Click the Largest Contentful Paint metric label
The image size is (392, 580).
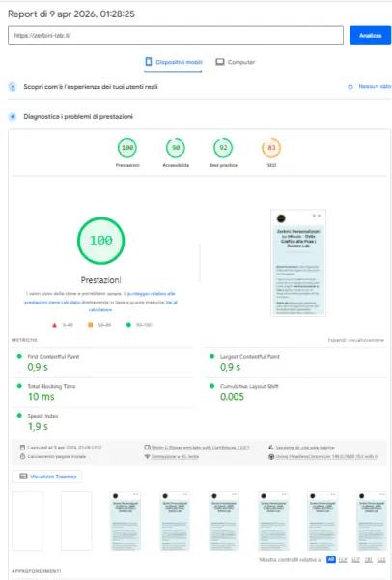coord(250,356)
